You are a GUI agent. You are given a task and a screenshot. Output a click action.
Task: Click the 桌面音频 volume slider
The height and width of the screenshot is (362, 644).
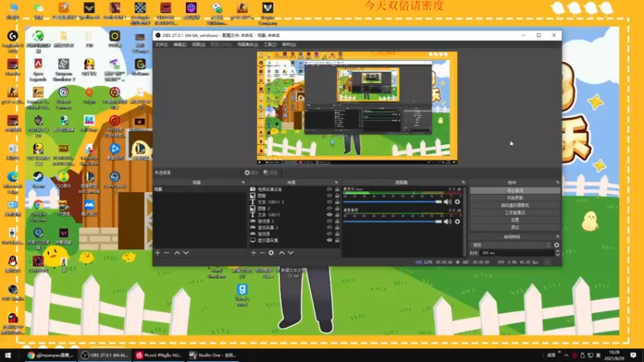coord(393,222)
